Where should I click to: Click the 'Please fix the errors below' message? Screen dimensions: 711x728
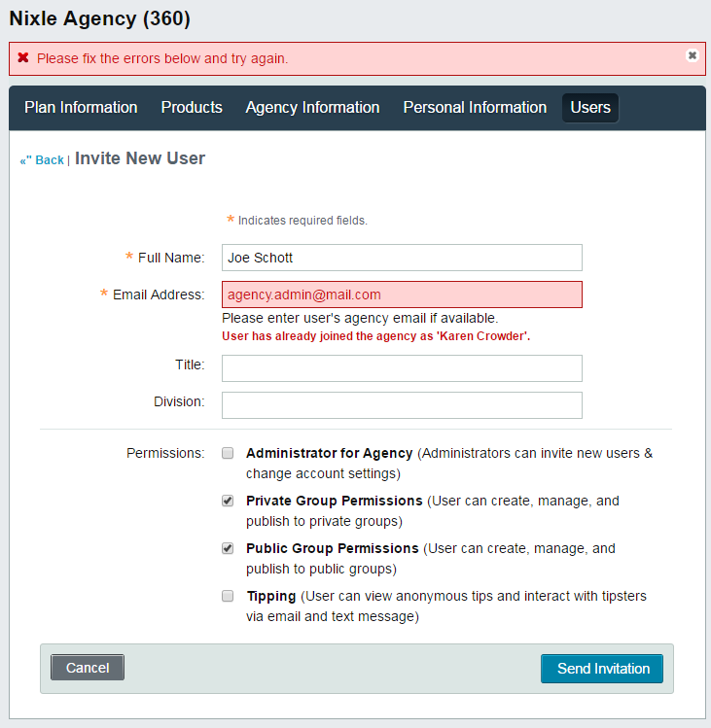pos(162,58)
